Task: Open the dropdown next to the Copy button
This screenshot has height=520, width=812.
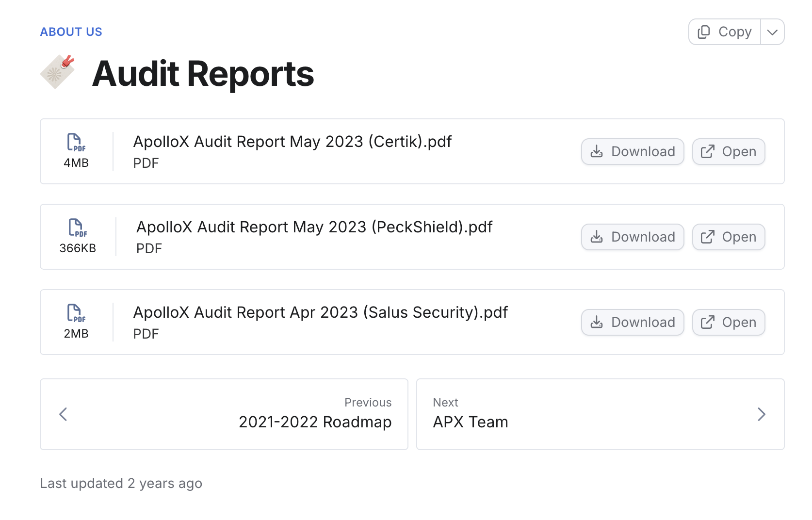Action: click(x=772, y=32)
